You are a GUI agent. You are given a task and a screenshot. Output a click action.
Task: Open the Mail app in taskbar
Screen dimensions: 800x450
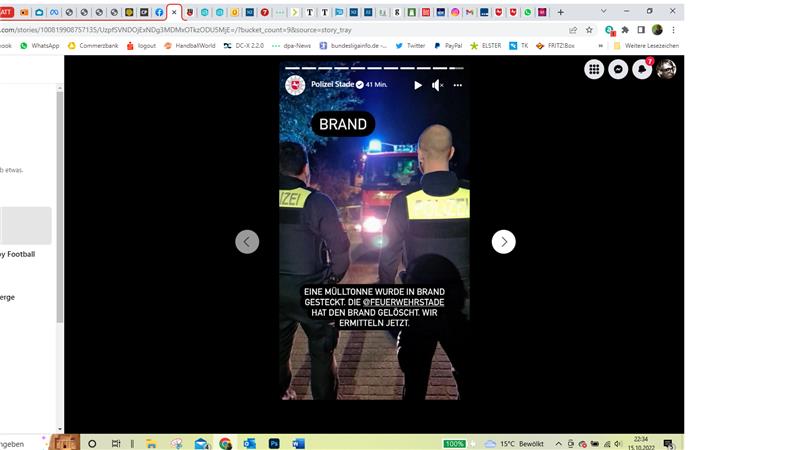202,443
